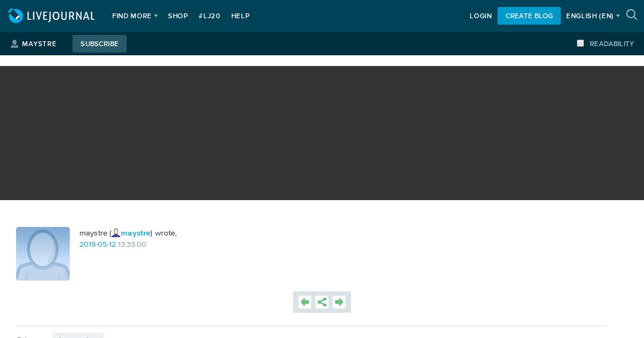Click the Create Blog button
Image resolution: width=644 pixels, height=338 pixels.
529,16
